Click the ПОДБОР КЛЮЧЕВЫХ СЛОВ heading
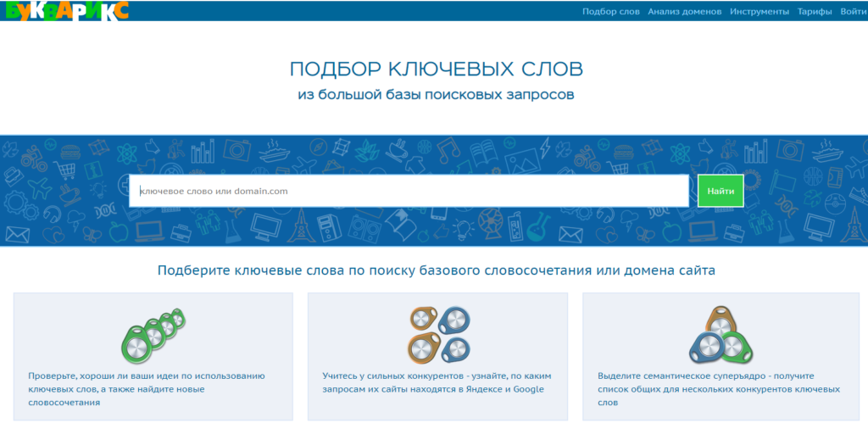868x423 pixels. click(436, 69)
